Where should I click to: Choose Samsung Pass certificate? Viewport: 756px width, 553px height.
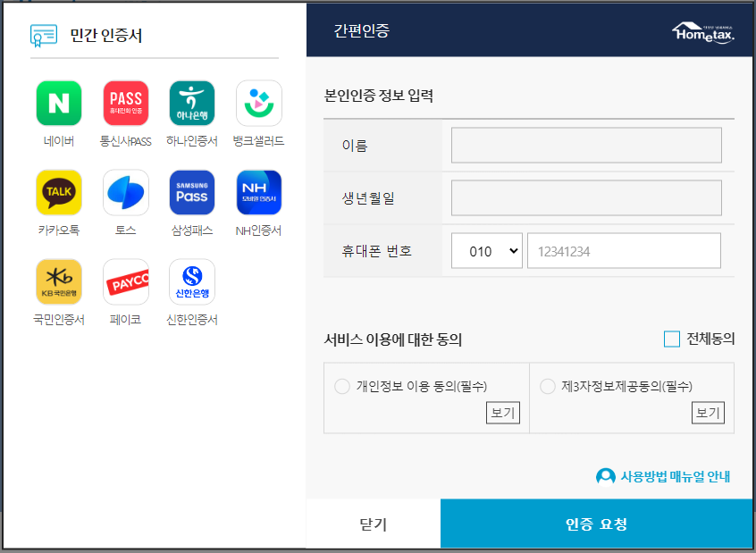(193, 191)
